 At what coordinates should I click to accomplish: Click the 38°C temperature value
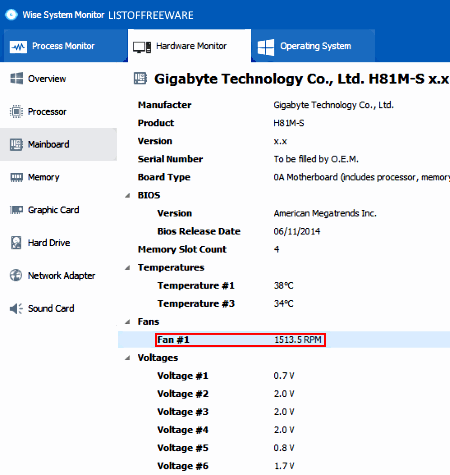[x=283, y=285]
